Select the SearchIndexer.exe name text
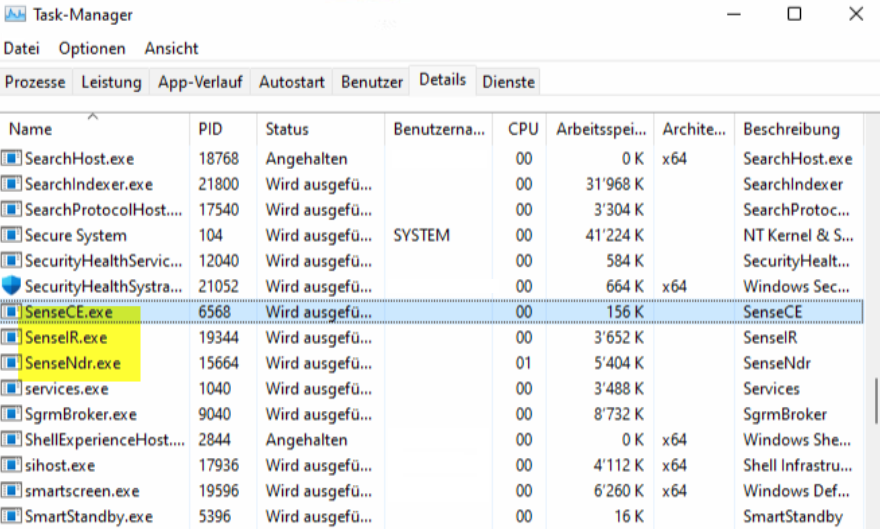 89,184
